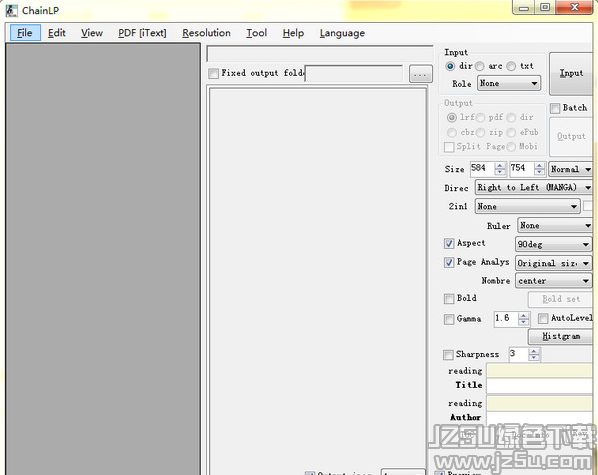Select the 'txt' input radio button

click(511, 66)
